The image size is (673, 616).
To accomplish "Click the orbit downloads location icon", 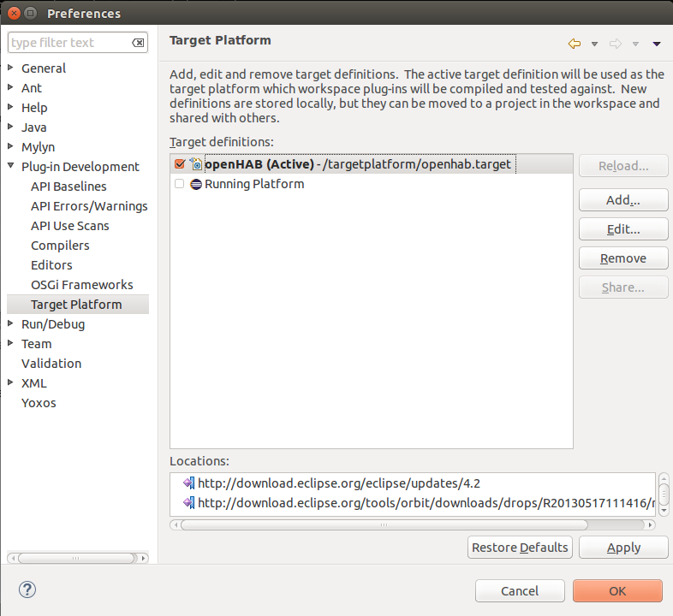I will tap(188, 503).
